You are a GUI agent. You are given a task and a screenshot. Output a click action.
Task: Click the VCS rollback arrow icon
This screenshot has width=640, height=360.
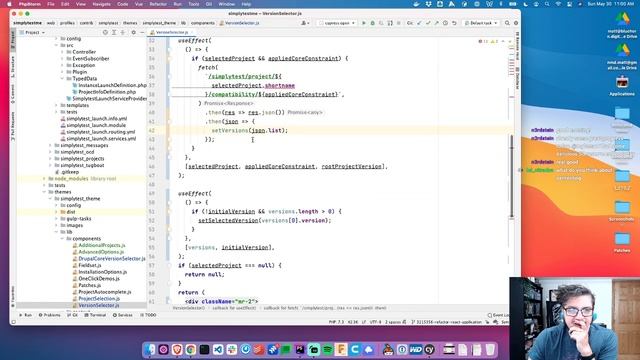click(x=454, y=23)
